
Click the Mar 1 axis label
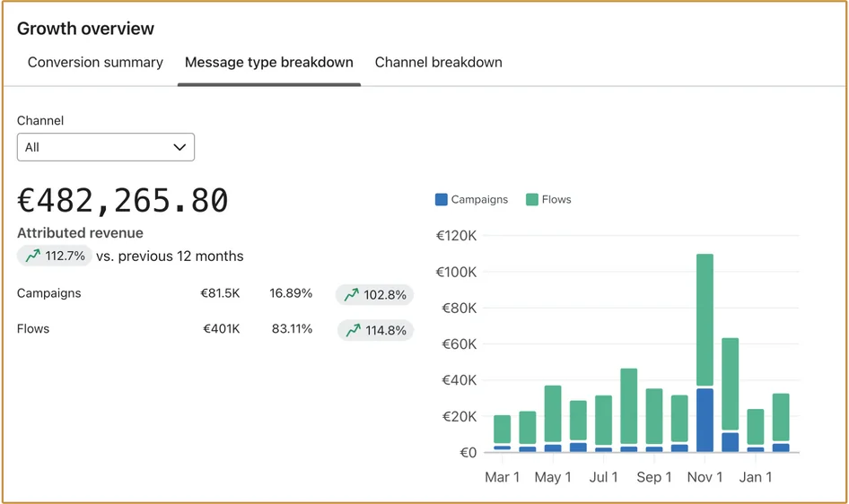[502, 477]
